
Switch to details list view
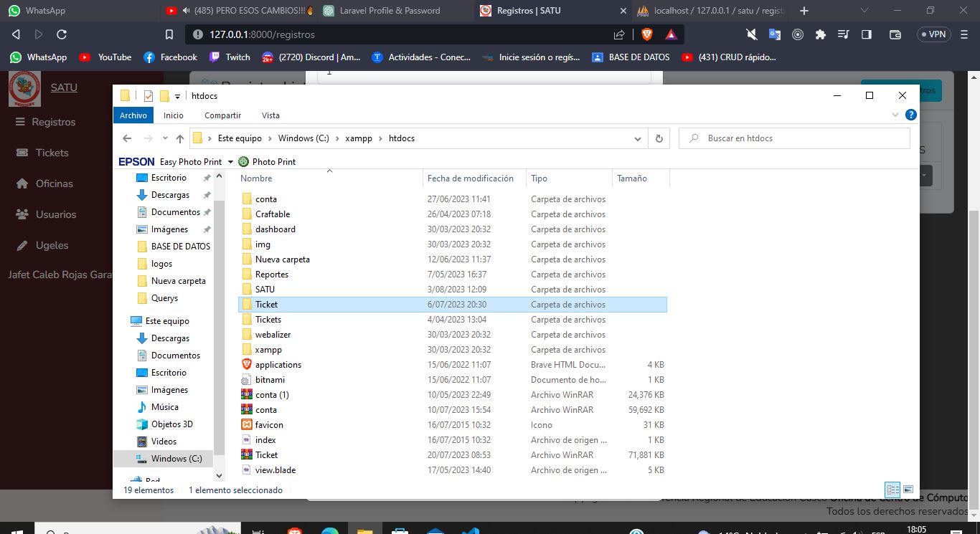(892, 490)
